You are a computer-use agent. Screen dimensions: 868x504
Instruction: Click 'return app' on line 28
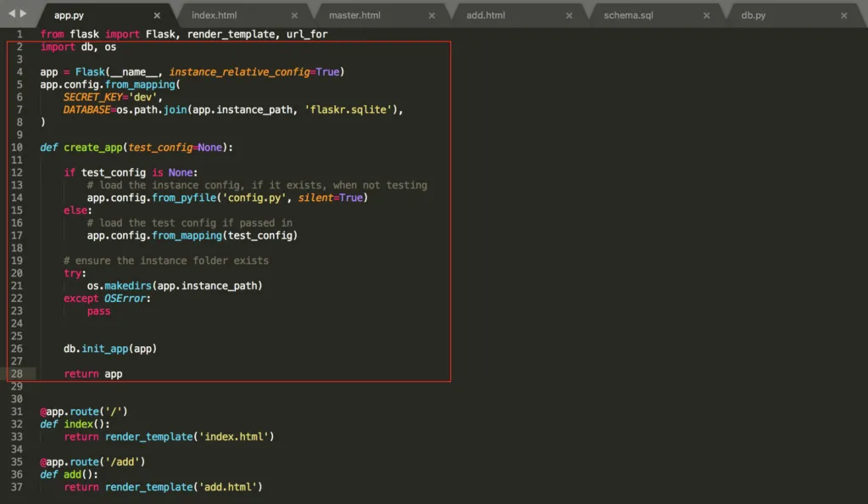coord(93,374)
